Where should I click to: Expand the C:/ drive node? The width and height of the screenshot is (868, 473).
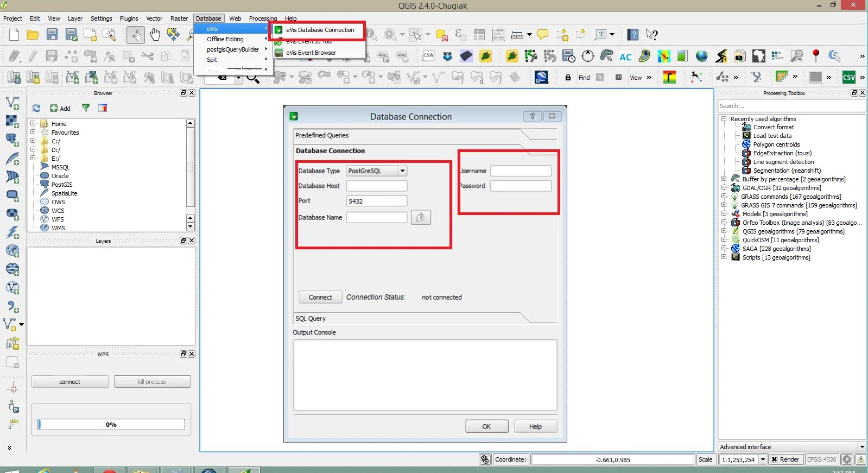point(33,141)
